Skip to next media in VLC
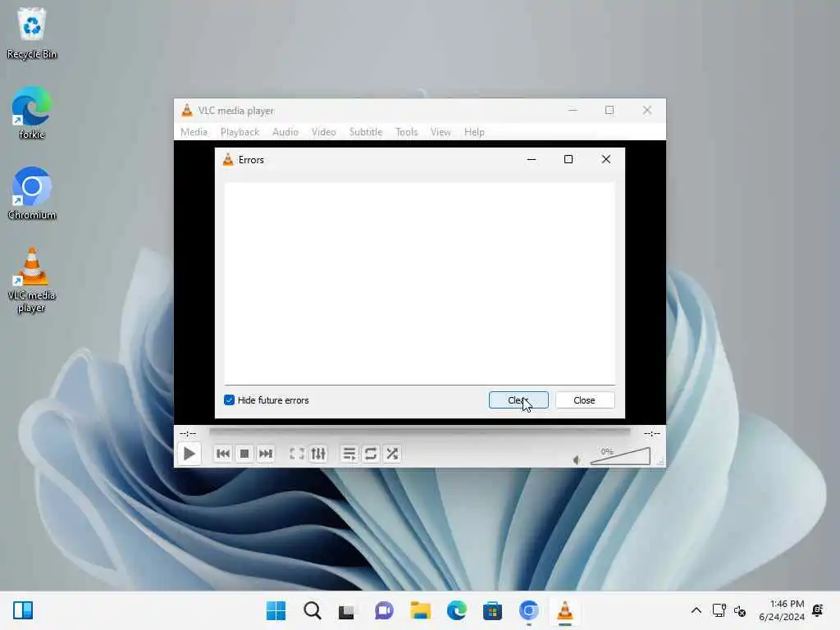This screenshot has height=630, width=840. click(266, 454)
